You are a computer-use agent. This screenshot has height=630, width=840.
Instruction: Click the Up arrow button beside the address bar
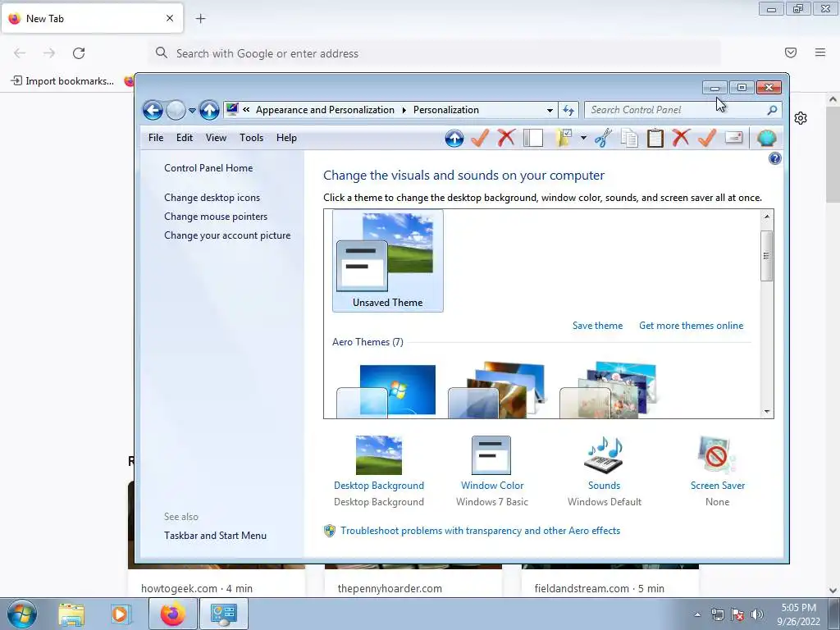point(209,111)
